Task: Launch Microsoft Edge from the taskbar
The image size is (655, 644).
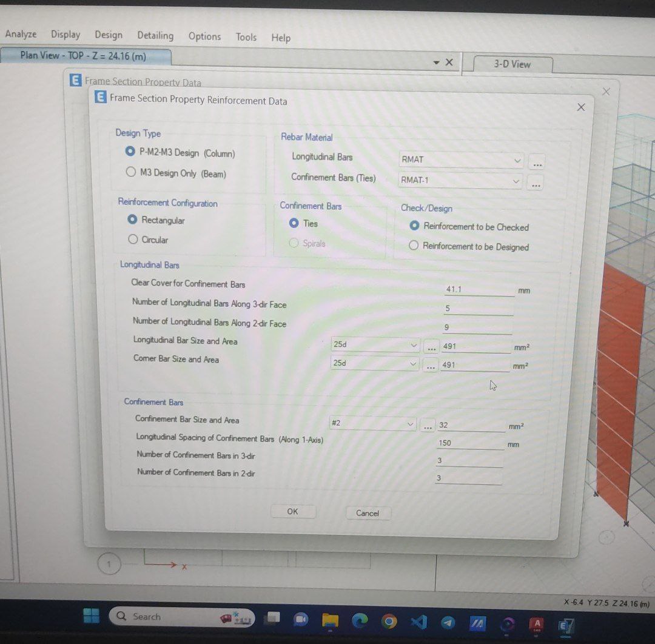Action: click(x=359, y=620)
